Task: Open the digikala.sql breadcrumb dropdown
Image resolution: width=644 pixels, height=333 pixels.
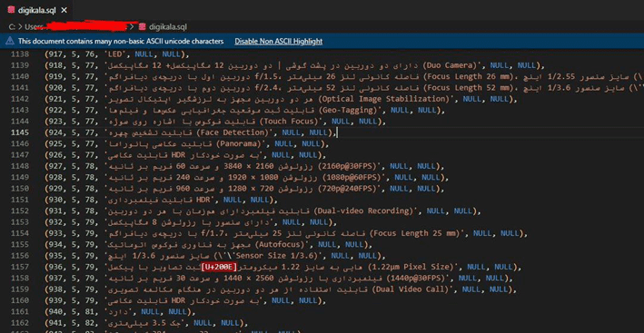Action: click(167, 26)
